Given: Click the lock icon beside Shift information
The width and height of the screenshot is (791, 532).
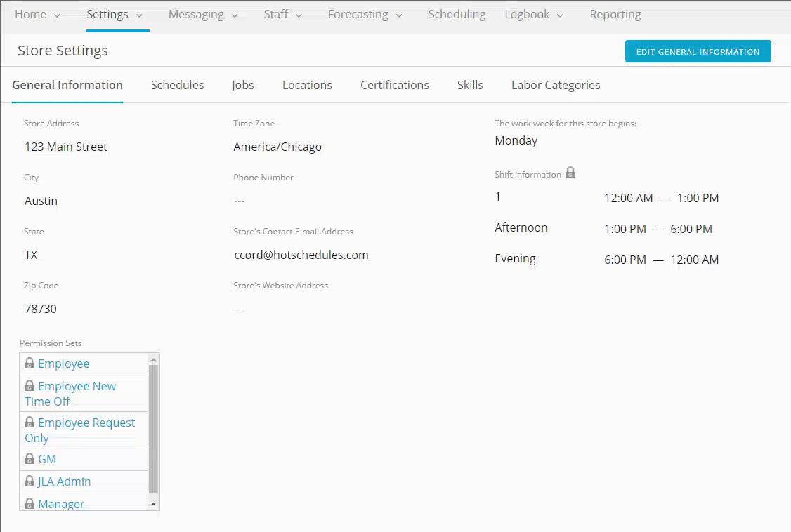Looking at the screenshot, I should tap(570, 173).
